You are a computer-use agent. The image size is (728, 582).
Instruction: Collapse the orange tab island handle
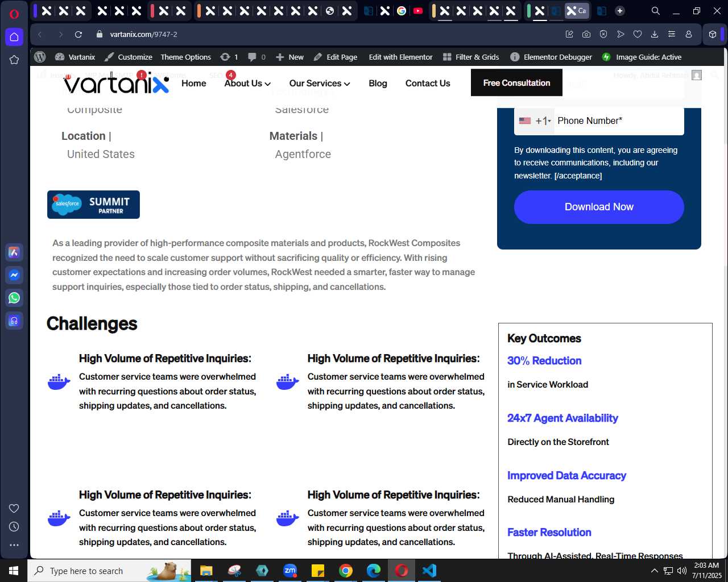[199, 11]
